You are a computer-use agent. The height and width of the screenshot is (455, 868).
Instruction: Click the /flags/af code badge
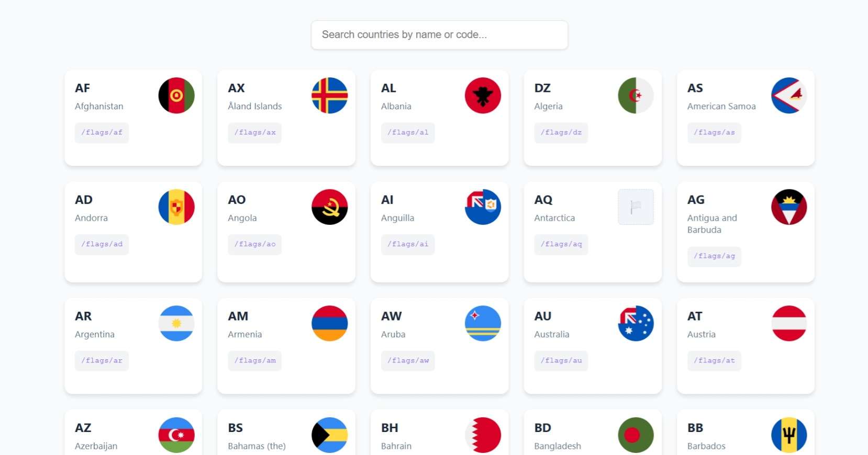pyautogui.click(x=102, y=133)
